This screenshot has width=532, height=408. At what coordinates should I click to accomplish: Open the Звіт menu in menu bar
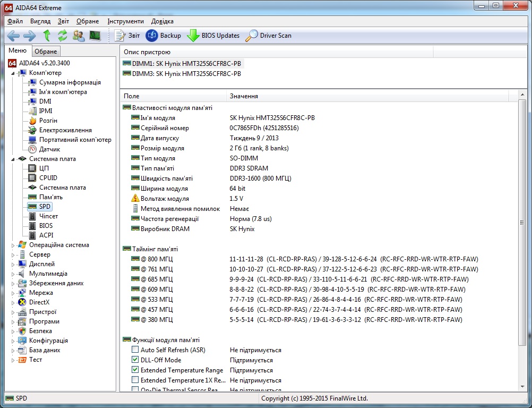[63, 21]
